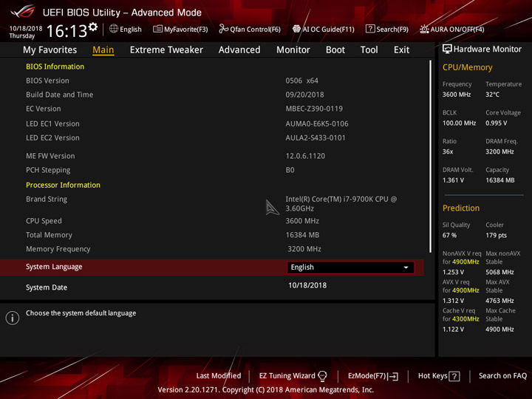Screen dimensions: 532x399
Task: Switch to the Boot tab
Action: pyautogui.click(x=335, y=50)
